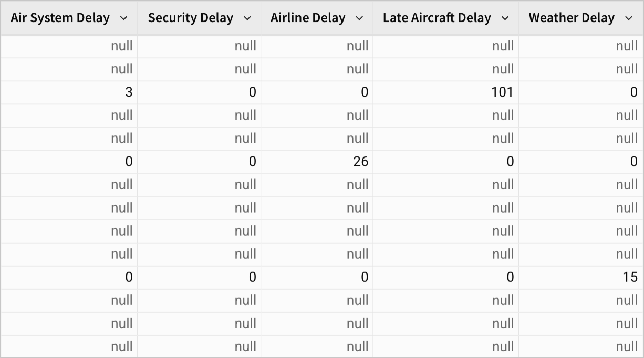Screen dimensions: 644x358
Task: Expand the Weather Delay column options
Action: pyautogui.click(x=629, y=18)
